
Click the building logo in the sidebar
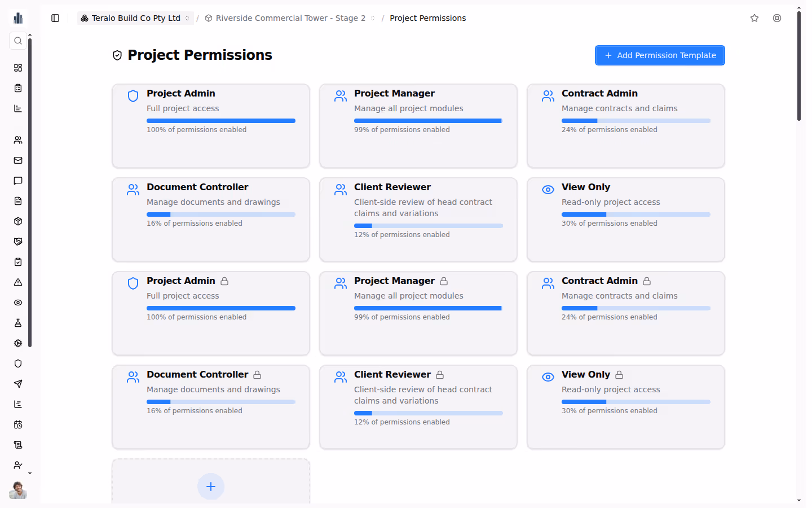pyautogui.click(x=18, y=18)
